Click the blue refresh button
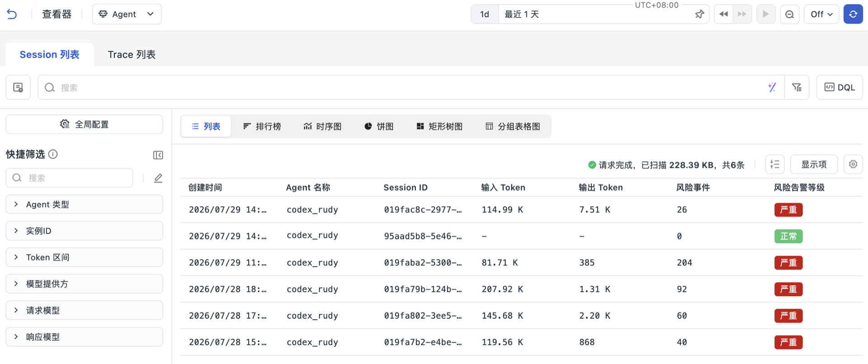The image size is (868, 364). point(853,14)
